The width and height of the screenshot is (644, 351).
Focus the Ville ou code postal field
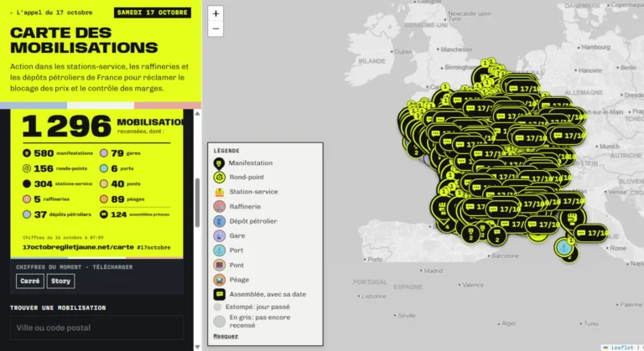96,328
